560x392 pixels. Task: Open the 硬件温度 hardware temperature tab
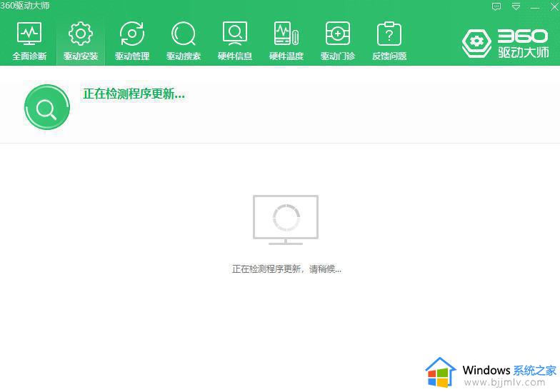[286, 41]
